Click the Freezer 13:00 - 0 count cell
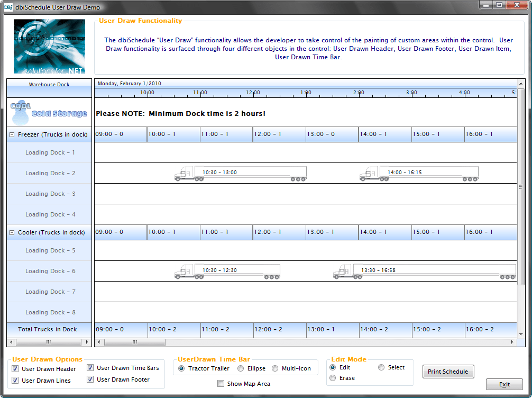Viewport: 532px width, 398px height. (332, 134)
